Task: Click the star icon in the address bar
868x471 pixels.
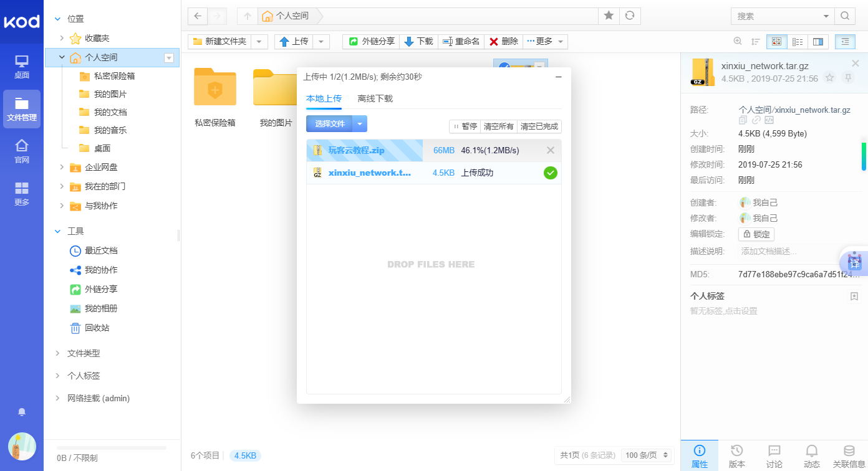Action: (x=609, y=16)
